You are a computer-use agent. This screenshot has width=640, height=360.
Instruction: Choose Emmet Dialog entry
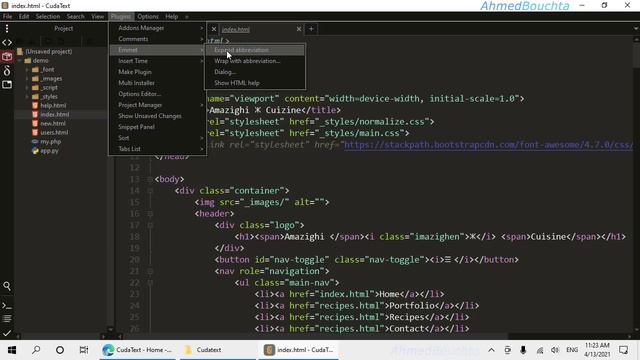254,72
